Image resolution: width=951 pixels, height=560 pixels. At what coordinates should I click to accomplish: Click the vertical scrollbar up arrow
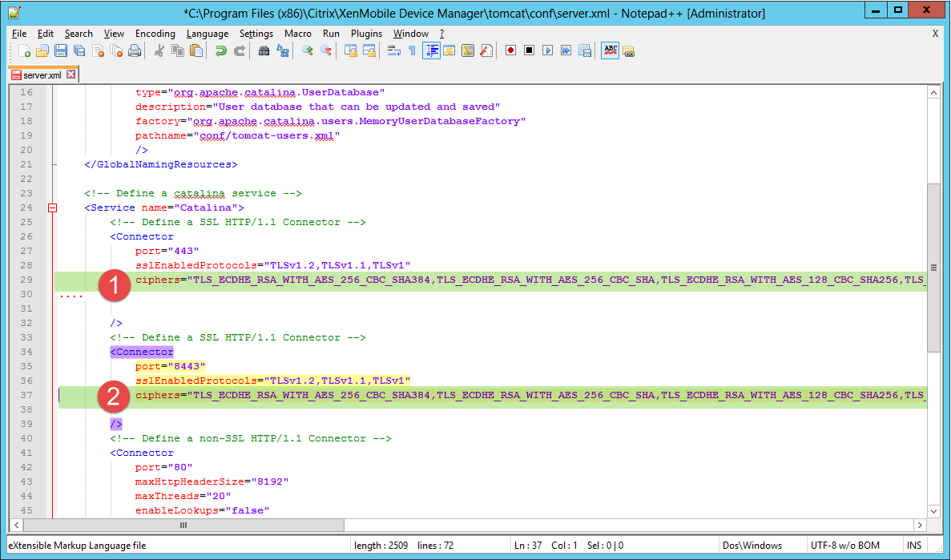pyautogui.click(x=933, y=93)
